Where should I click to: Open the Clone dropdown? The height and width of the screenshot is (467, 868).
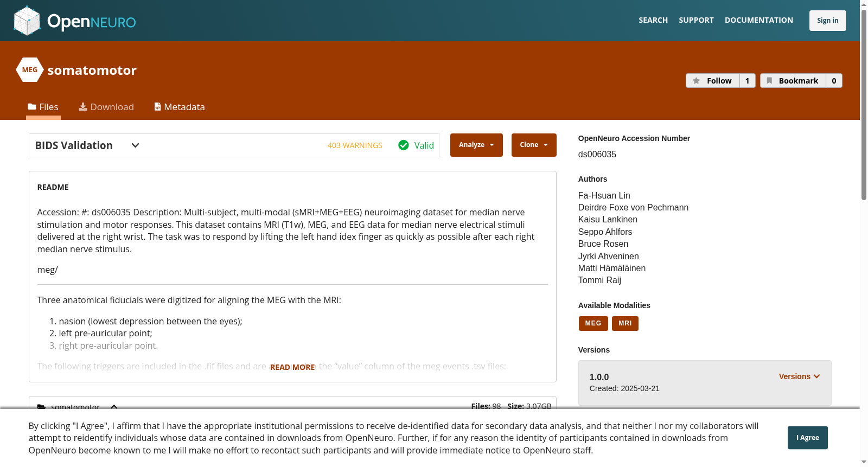[534, 145]
